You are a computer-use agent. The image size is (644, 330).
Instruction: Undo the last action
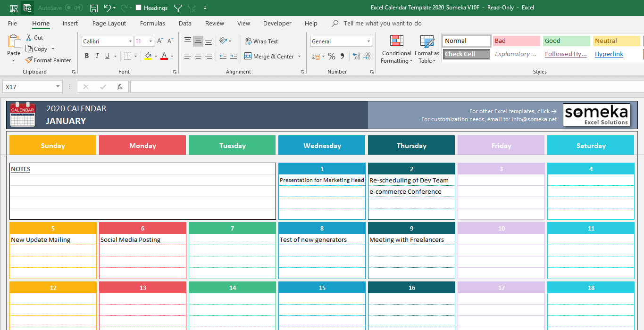pyautogui.click(x=107, y=8)
